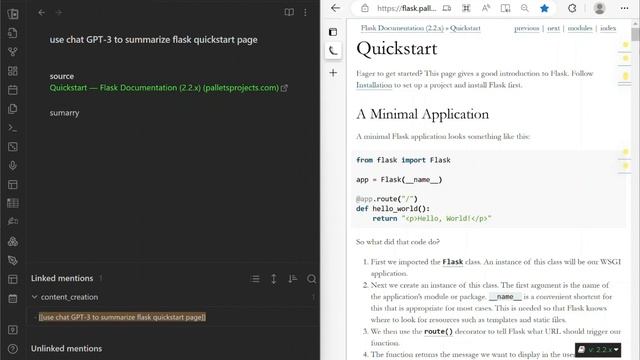Click the tag with pencil ribbon icon
Viewport: 640px width, 360px height.
pos(13,260)
